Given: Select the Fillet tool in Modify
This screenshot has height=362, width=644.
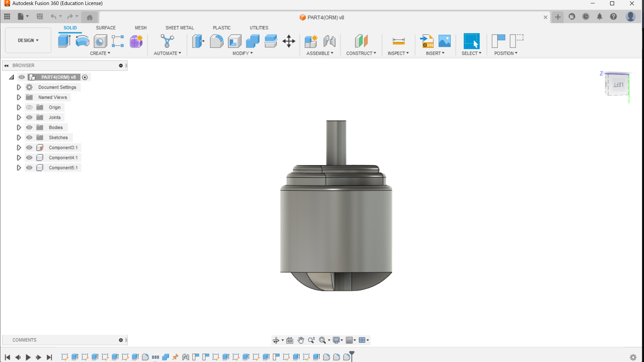Looking at the screenshot, I should 216,41.
